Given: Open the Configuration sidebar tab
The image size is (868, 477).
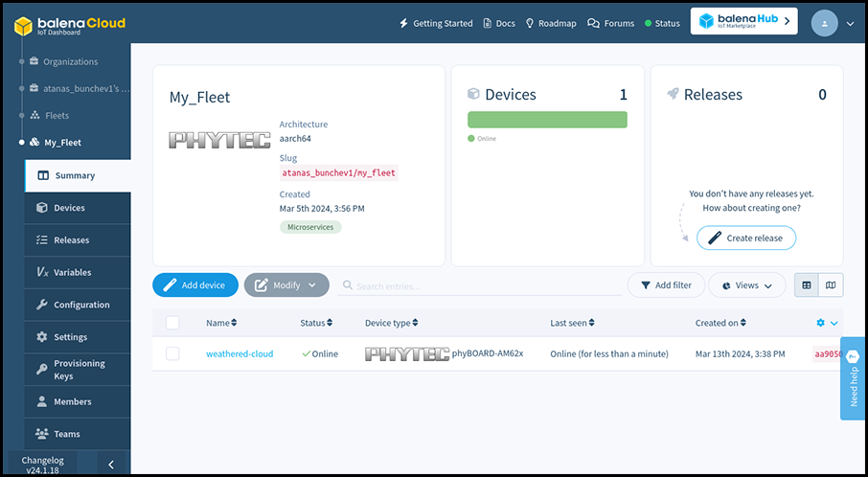Looking at the screenshot, I should (x=78, y=305).
